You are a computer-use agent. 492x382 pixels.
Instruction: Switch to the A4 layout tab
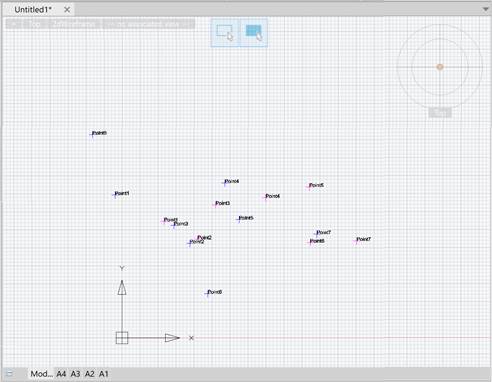[61, 374]
